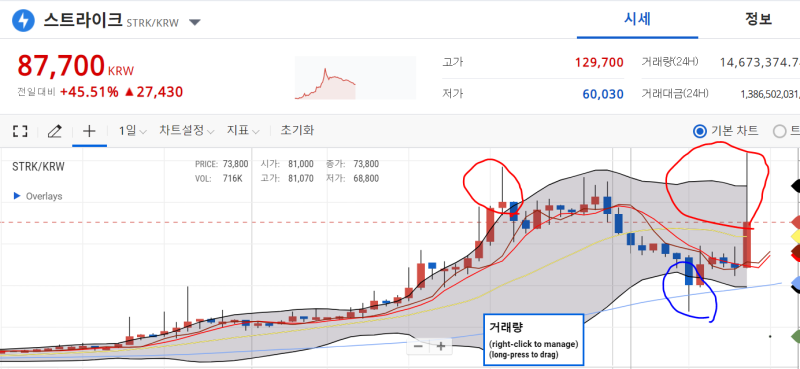The width and height of the screenshot is (800, 369).
Task: Open the 지표 indicators dropdown
Action: pos(243,131)
